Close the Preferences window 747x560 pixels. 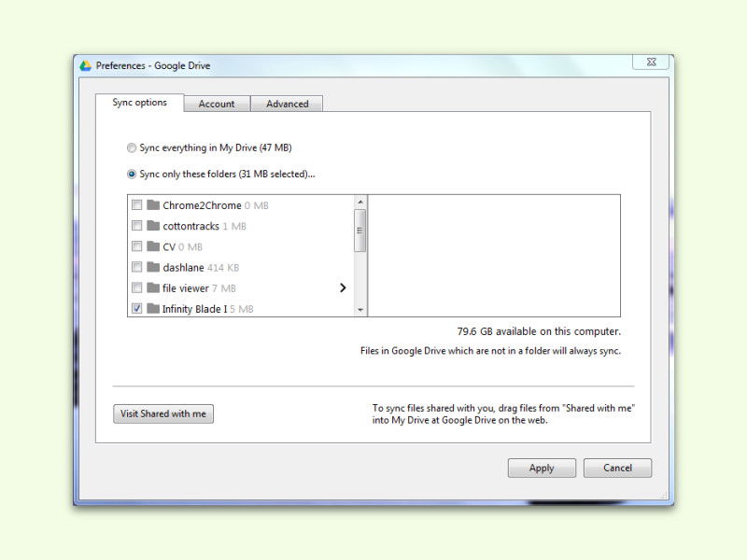click(x=651, y=62)
